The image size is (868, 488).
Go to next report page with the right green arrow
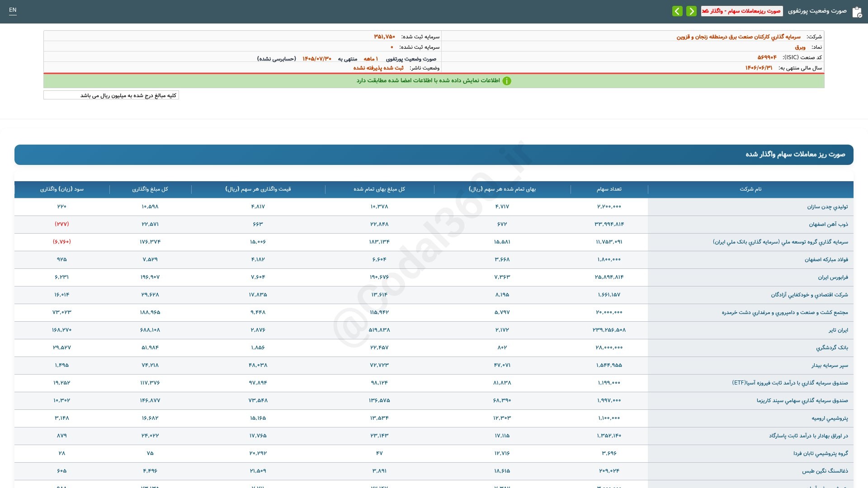[x=691, y=11]
